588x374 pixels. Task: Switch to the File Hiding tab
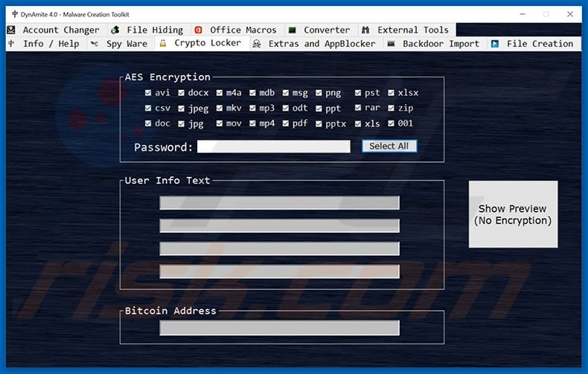[149, 30]
